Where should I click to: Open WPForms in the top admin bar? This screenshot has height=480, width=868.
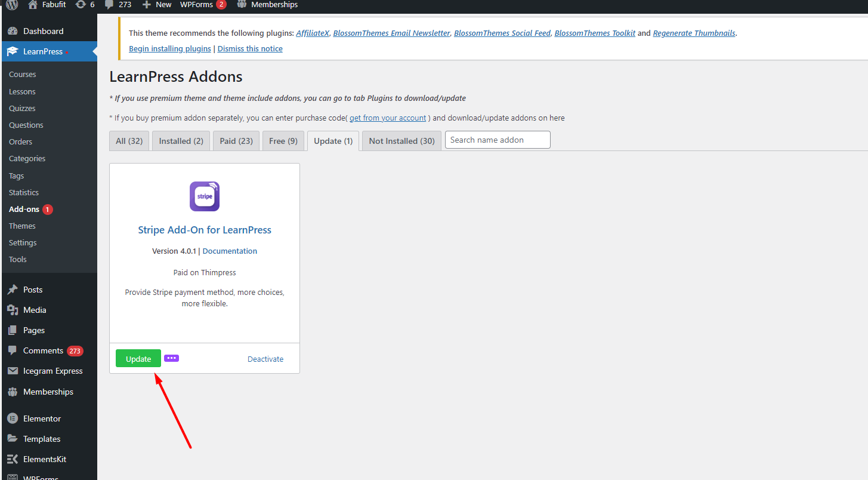coord(196,5)
